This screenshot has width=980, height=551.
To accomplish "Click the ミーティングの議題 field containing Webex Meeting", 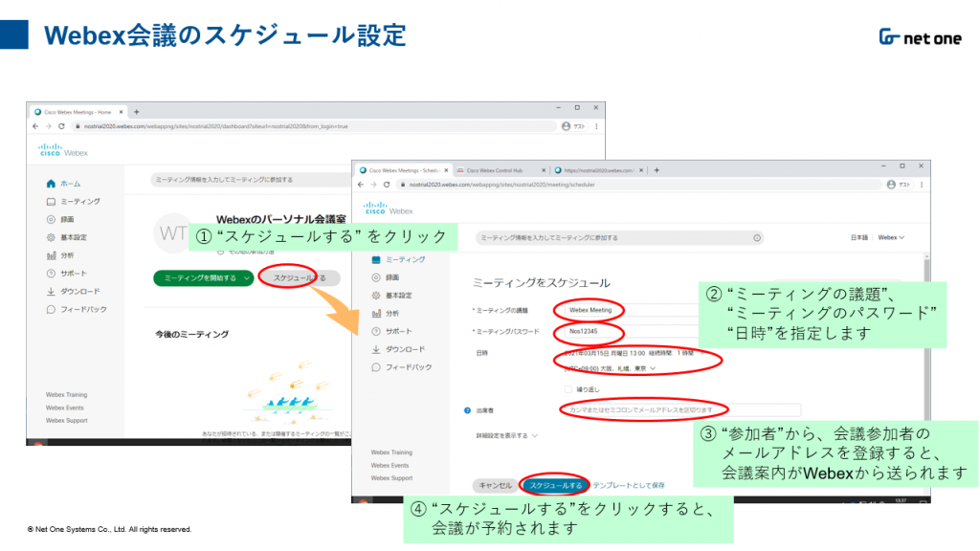I will [x=632, y=311].
